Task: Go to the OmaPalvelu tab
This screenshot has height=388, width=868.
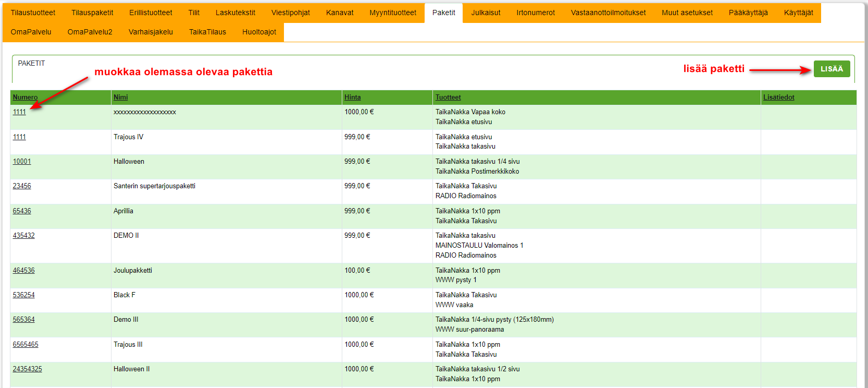Action: pyautogui.click(x=31, y=32)
